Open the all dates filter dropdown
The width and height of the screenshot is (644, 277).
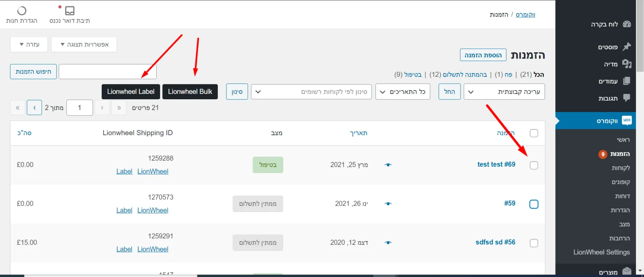pyautogui.click(x=403, y=92)
